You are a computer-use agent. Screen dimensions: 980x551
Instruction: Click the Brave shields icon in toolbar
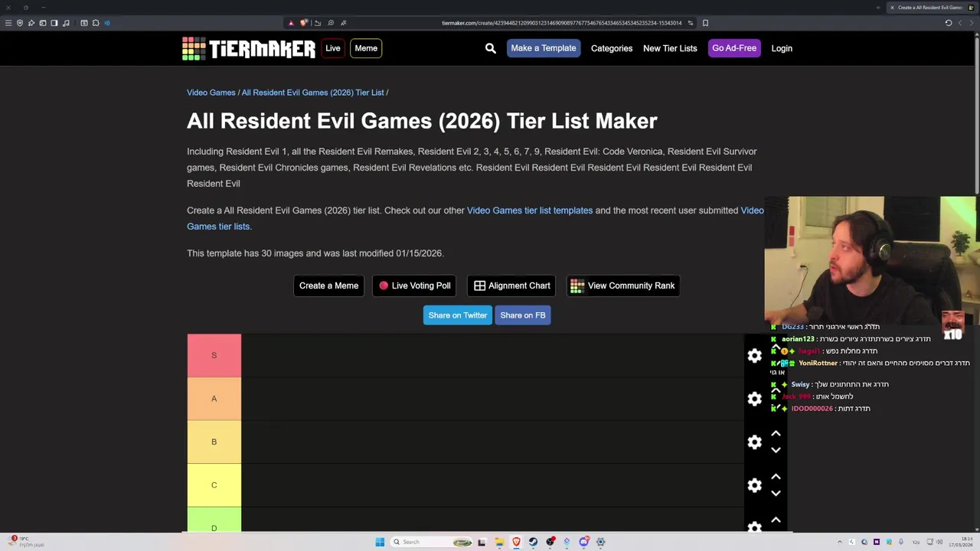(x=304, y=23)
